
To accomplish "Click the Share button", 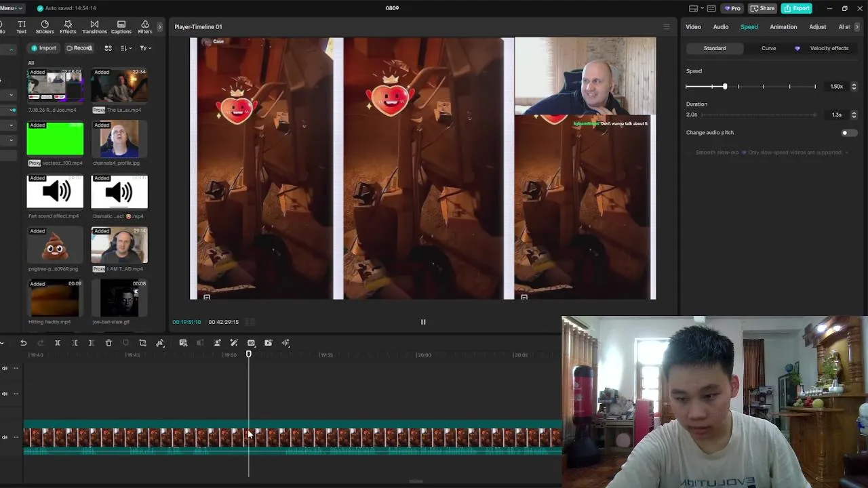I will 763,8.
